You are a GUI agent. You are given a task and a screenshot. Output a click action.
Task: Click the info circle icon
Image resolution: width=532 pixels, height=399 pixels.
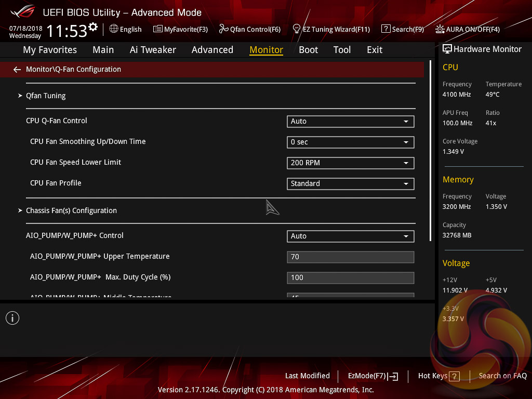(12, 318)
